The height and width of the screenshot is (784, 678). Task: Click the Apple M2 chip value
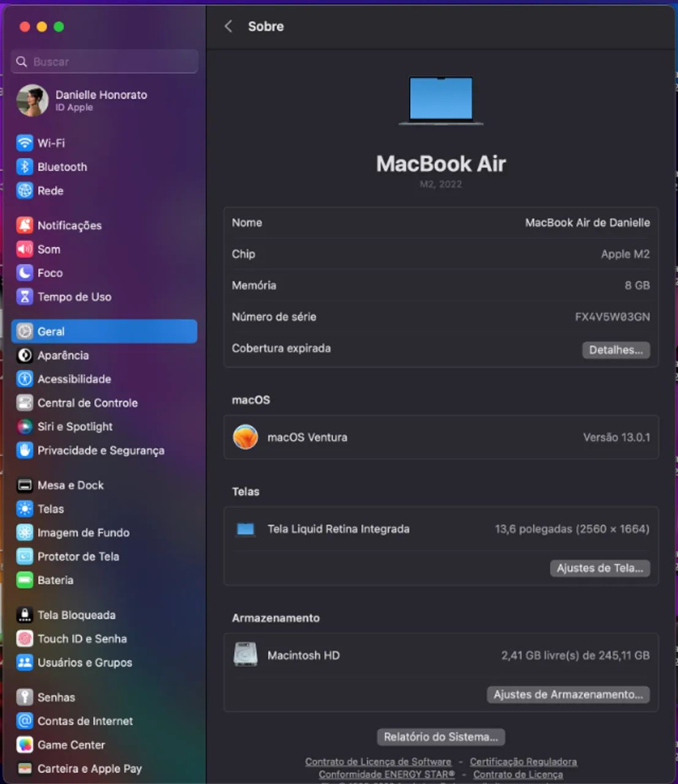(625, 254)
